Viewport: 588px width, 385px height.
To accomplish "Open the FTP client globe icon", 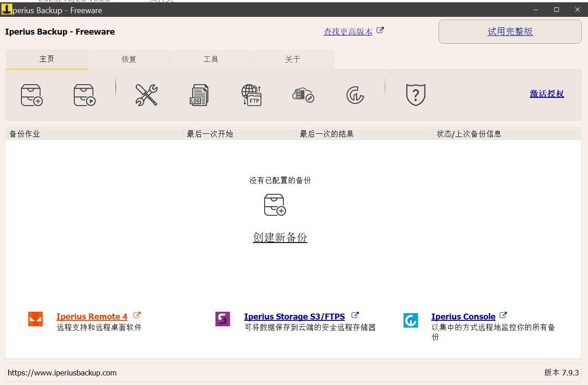I will [251, 95].
